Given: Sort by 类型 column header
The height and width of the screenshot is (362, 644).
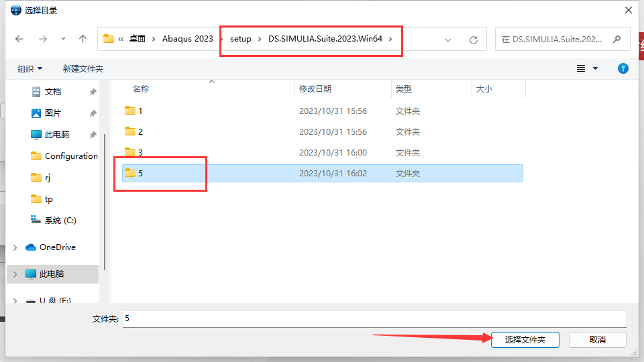Looking at the screenshot, I should pyautogui.click(x=404, y=88).
